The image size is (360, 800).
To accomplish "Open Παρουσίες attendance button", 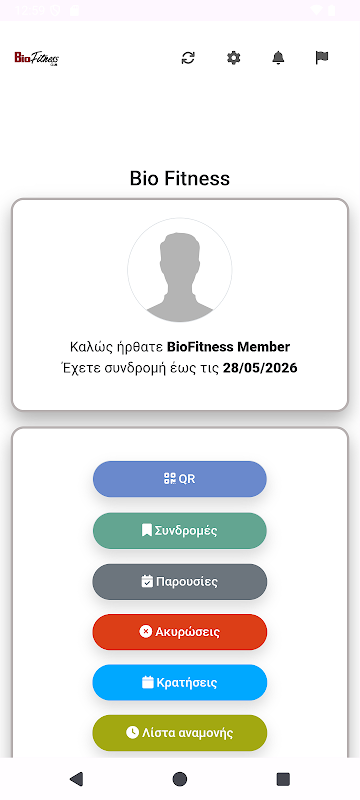I will point(179,582).
